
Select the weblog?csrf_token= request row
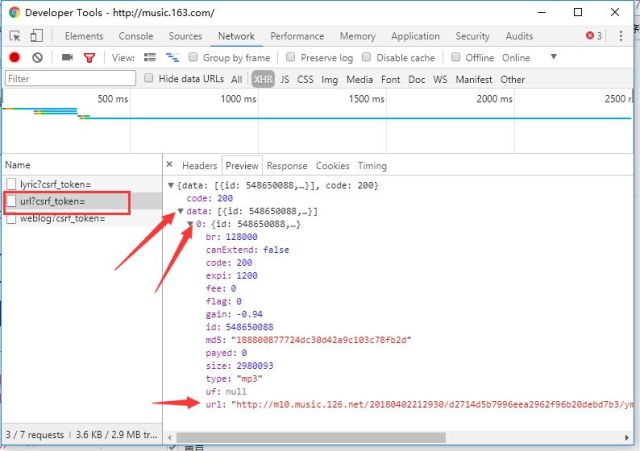pyautogui.click(x=82, y=219)
